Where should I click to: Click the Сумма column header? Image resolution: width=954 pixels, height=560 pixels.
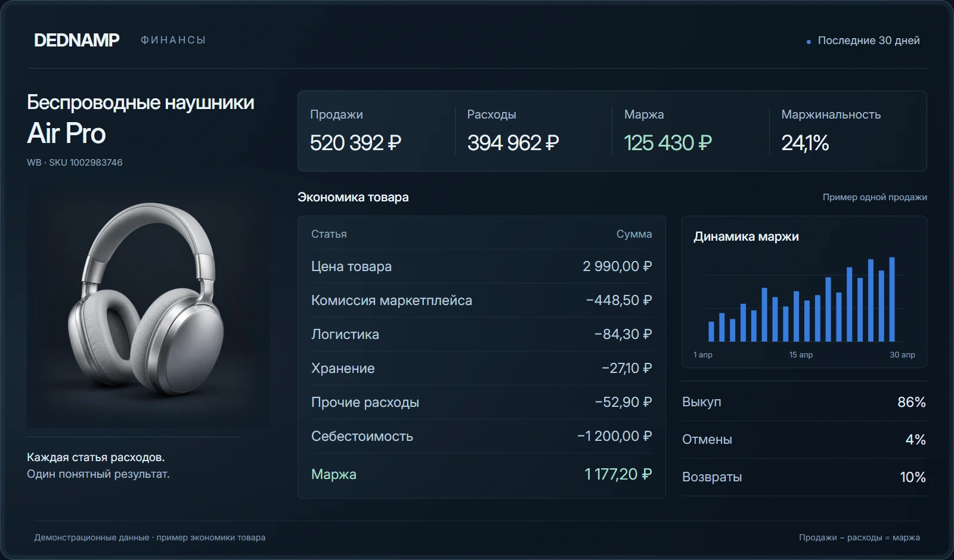(634, 234)
